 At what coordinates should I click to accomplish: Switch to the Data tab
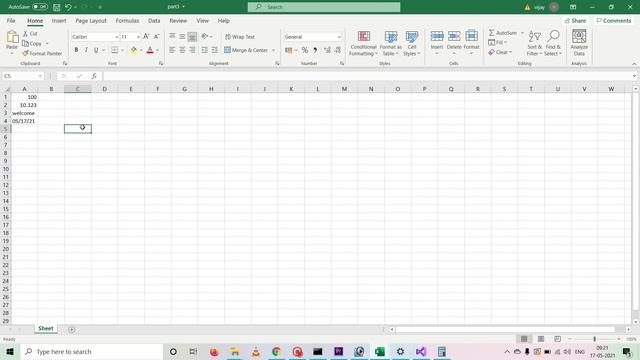point(154,20)
